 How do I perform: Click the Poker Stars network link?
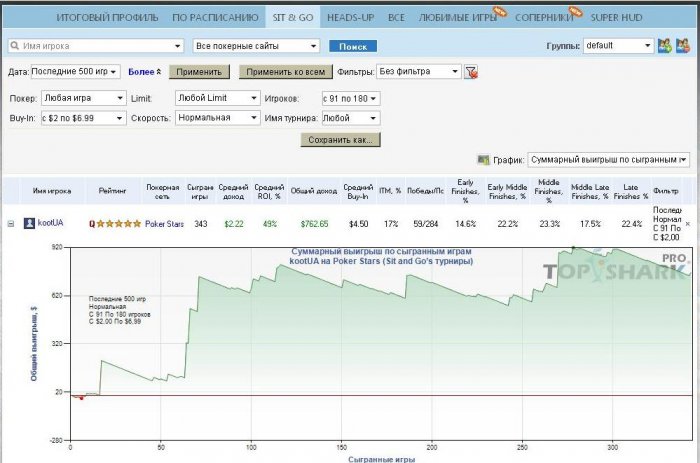tap(164, 224)
